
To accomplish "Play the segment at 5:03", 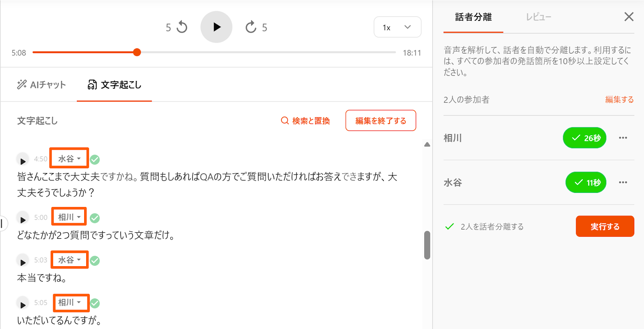I will [23, 261].
